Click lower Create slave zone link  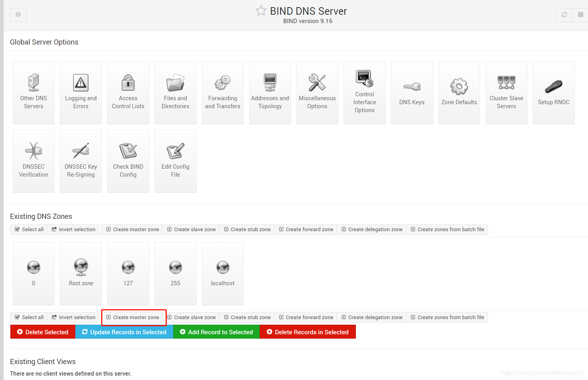[191, 318]
